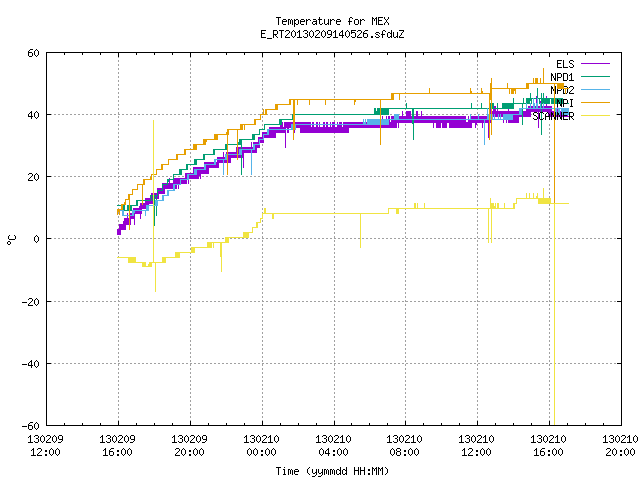Click the x-axis tick 130210 04:00
Viewport: 640px width, 480px height.
tap(333, 445)
